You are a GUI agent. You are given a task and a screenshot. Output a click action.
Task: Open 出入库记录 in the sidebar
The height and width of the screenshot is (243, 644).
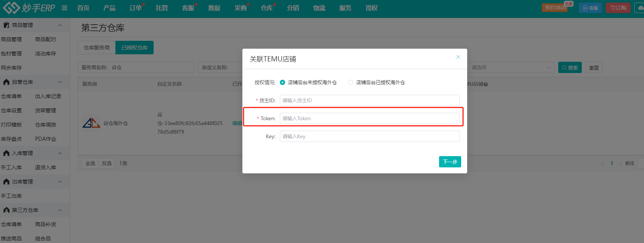(48, 96)
